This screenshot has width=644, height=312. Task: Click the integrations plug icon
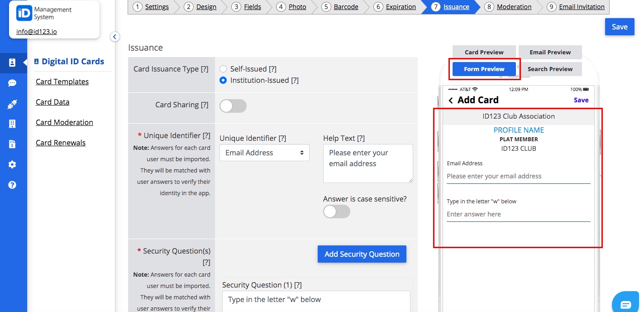(14, 103)
